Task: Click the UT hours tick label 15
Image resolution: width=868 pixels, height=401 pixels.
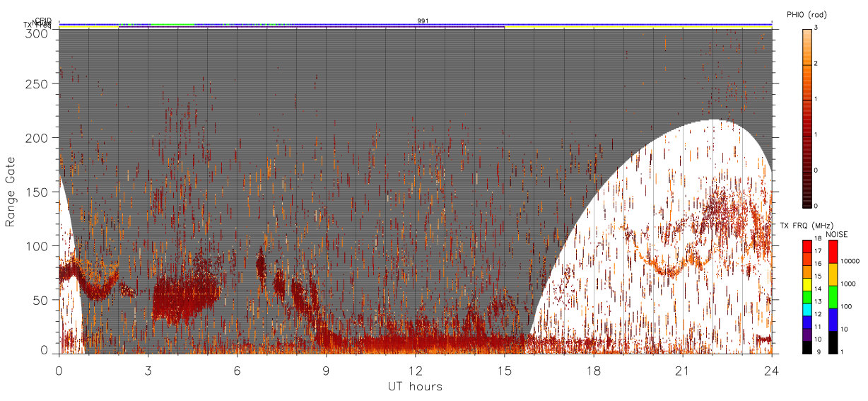Action: [504, 370]
